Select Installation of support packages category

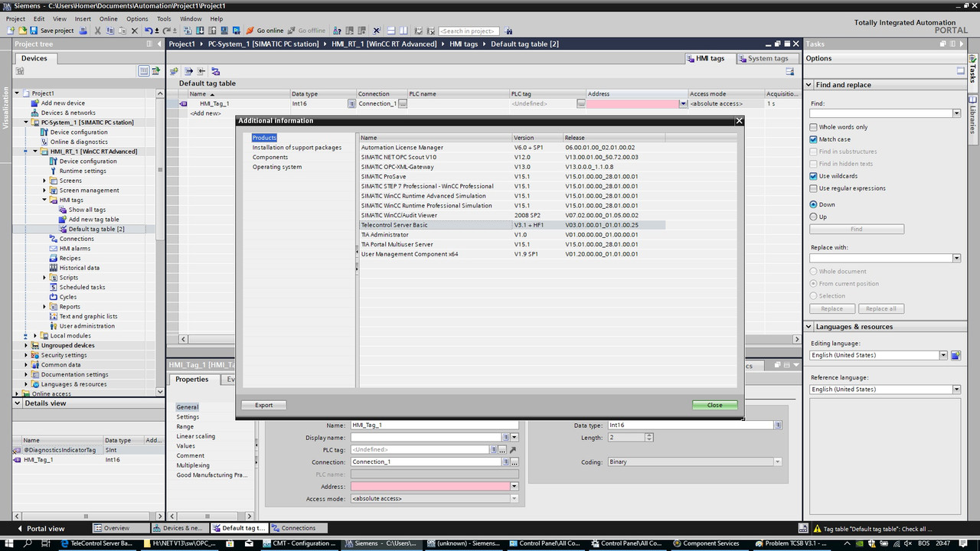(297, 148)
